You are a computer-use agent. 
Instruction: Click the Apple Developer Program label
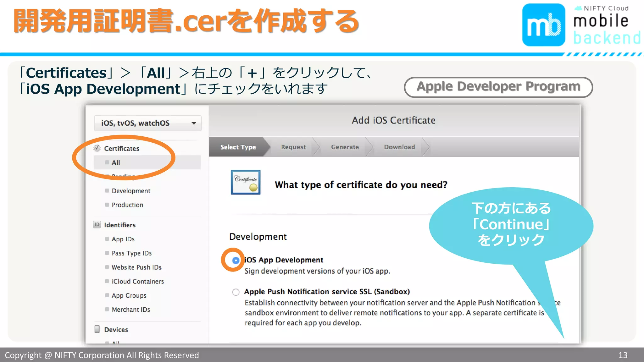tap(498, 87)
